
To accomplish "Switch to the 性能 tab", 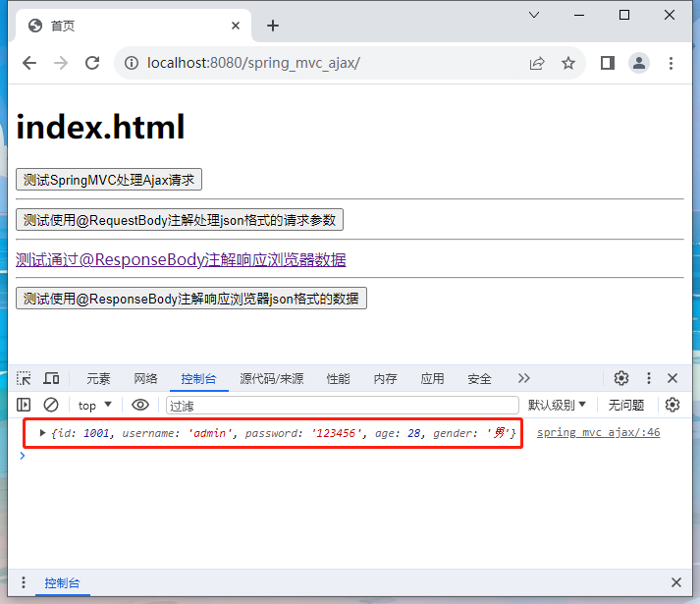I will pyautogui.click(x=338, y=379).
